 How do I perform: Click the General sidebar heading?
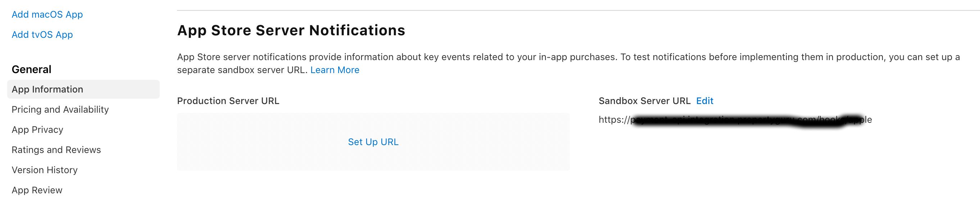coord(31,69)
